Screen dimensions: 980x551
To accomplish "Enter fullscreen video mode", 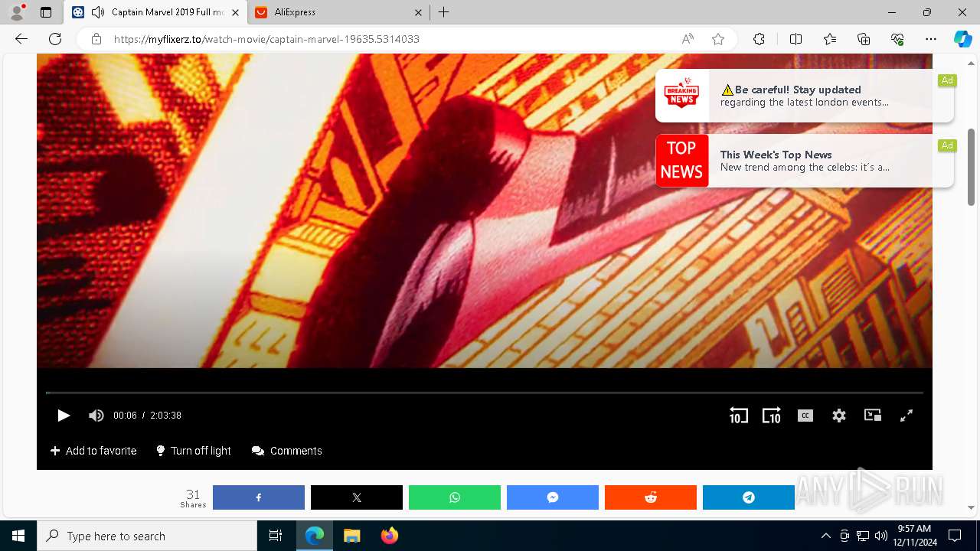I will 906,416.
